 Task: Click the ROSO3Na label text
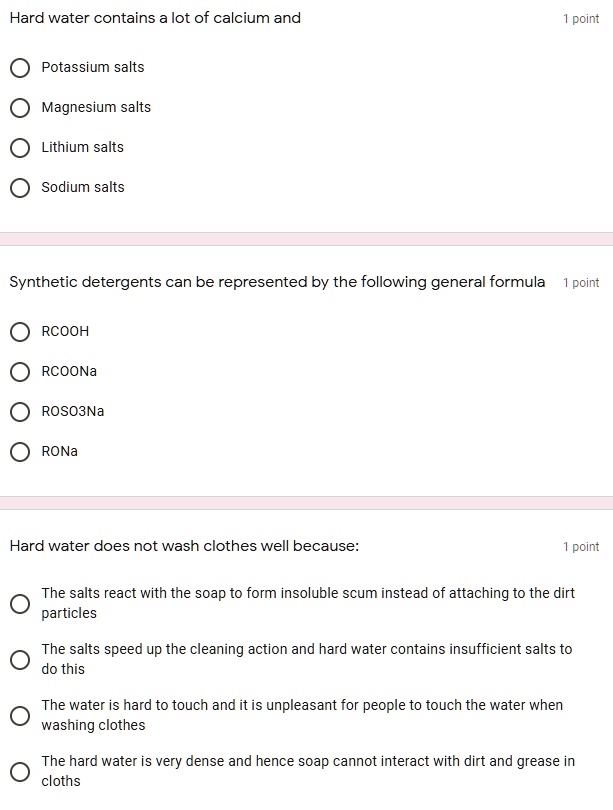(x=73, y=411)
